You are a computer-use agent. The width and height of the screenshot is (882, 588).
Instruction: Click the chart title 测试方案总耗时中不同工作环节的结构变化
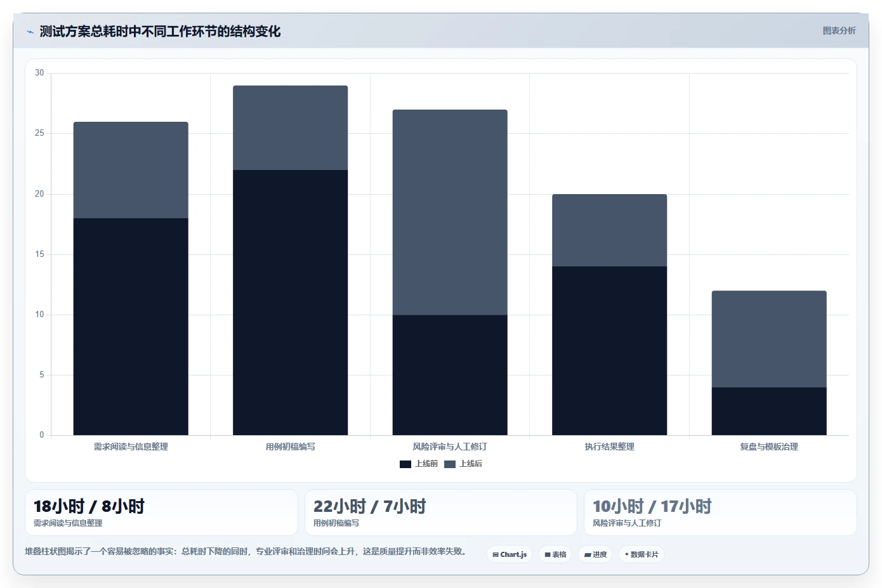(160, 32)
